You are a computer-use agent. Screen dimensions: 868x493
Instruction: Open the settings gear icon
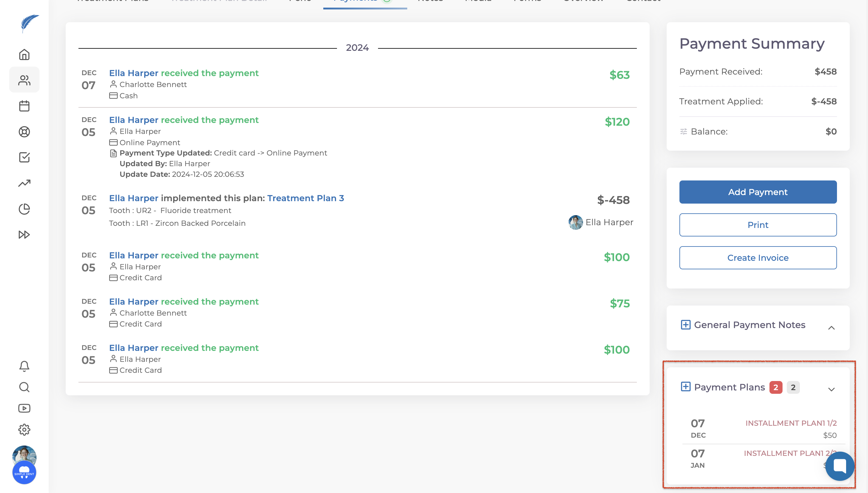pyautogui.click(x=24, y=430)
